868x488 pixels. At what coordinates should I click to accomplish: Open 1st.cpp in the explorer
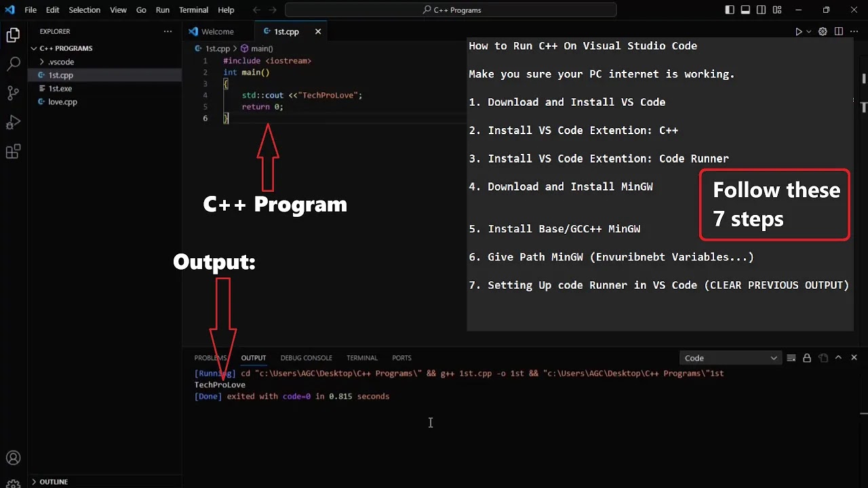104,75
